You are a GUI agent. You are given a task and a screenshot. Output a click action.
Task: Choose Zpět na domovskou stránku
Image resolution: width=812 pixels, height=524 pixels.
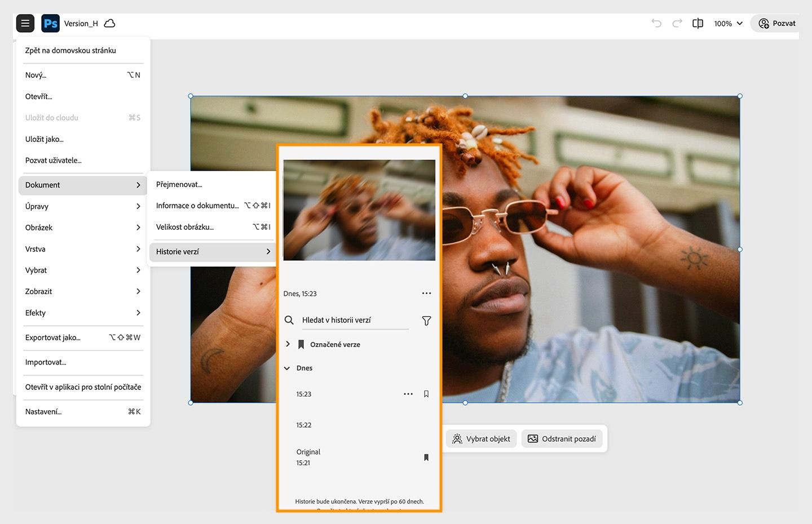tap(83, 50)
